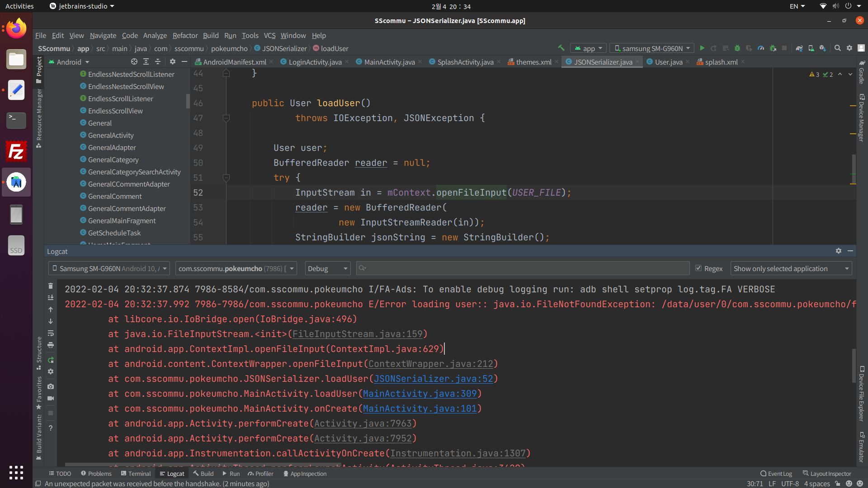The height and width of the screenshot is (488, 868).
Task: Open the Refactor menu
Action: [x=185, y=35]
